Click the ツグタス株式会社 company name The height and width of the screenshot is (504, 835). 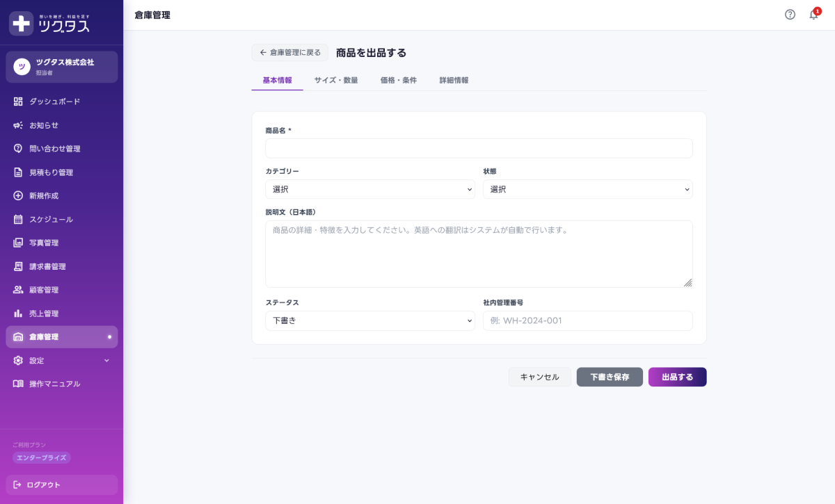point(65,62)
